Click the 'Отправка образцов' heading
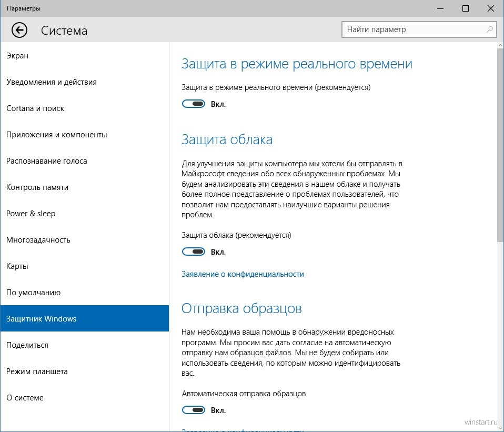The image size is (504, 432). point(241,308)
